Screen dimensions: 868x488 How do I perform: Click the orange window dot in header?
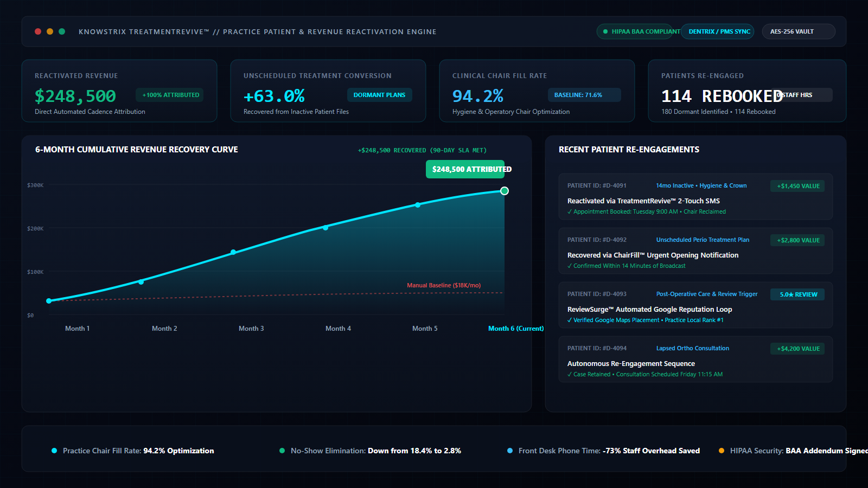(x=50, y=31)
